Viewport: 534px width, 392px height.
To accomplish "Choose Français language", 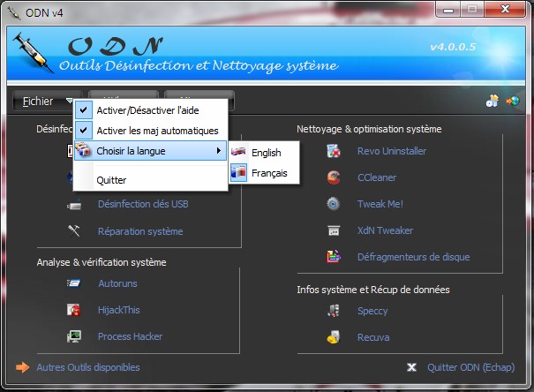I will pyautogui.click(x=269, y=173).
